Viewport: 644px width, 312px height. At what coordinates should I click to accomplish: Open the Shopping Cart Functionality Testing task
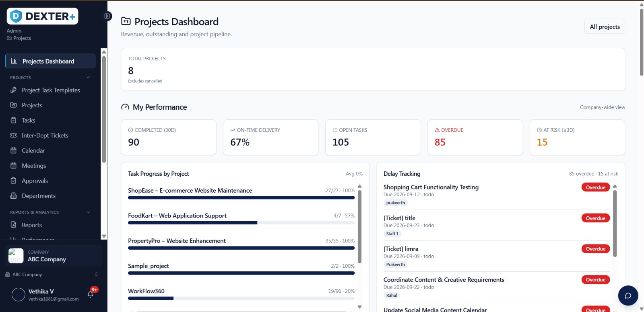click(x=431, y=187)
